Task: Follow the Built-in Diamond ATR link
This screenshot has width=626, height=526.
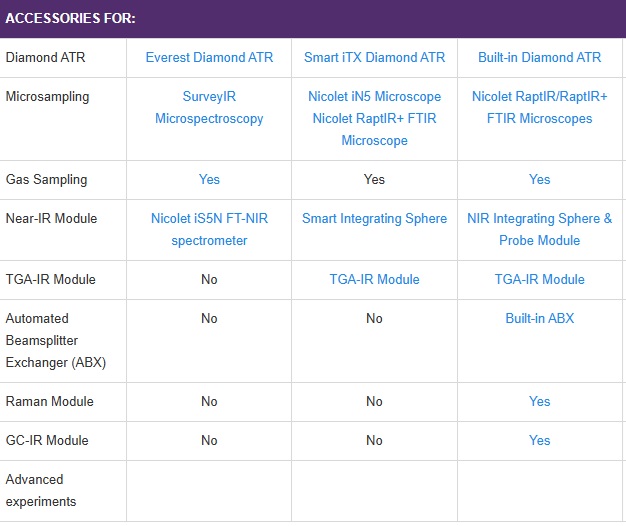Action: tap(539, 57)
